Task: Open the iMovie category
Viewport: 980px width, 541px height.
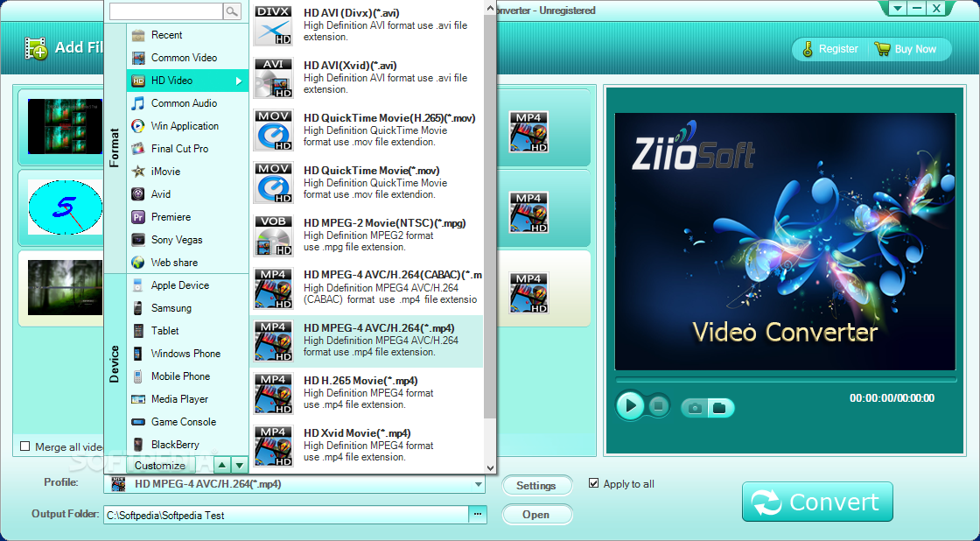Action: point(187,172)
